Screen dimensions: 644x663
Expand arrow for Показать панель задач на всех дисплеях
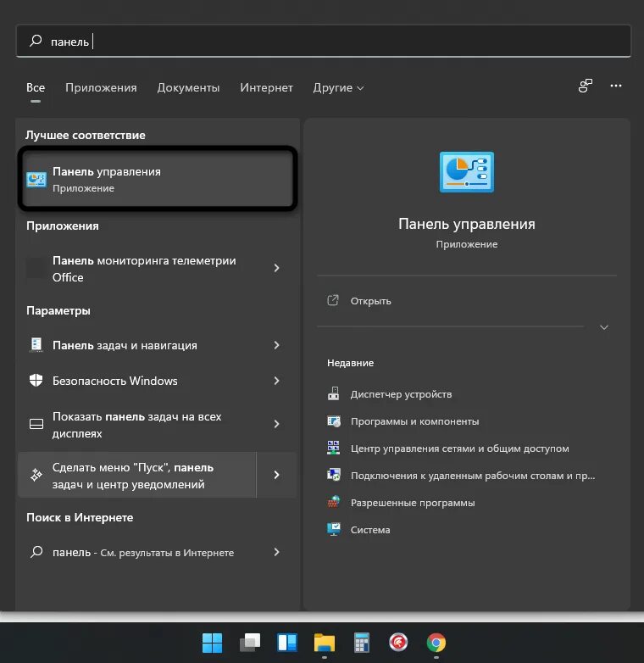pos(276,424)
